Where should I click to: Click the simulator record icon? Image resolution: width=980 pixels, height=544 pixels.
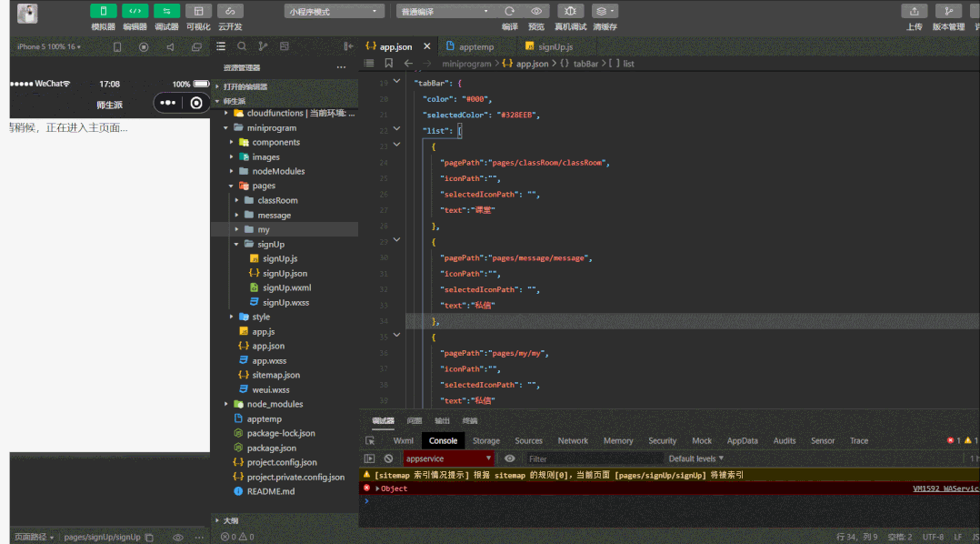click(x=144, y=47)
